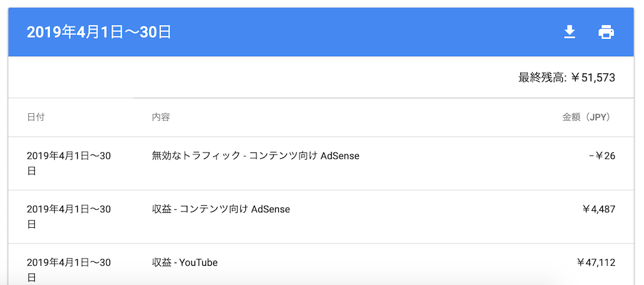Click the 最終残高 label
Screen dimensions: 644x285
[x=542, y=77]
